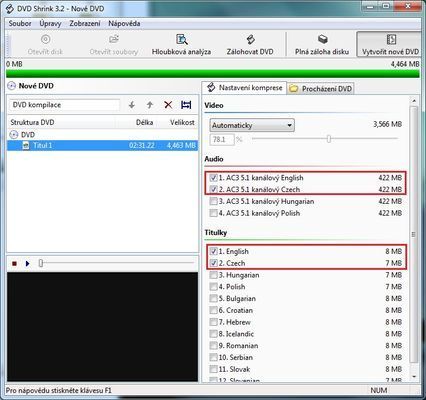
Task: Enable subtitle 3 Hungarian
Action: point(213,275)
